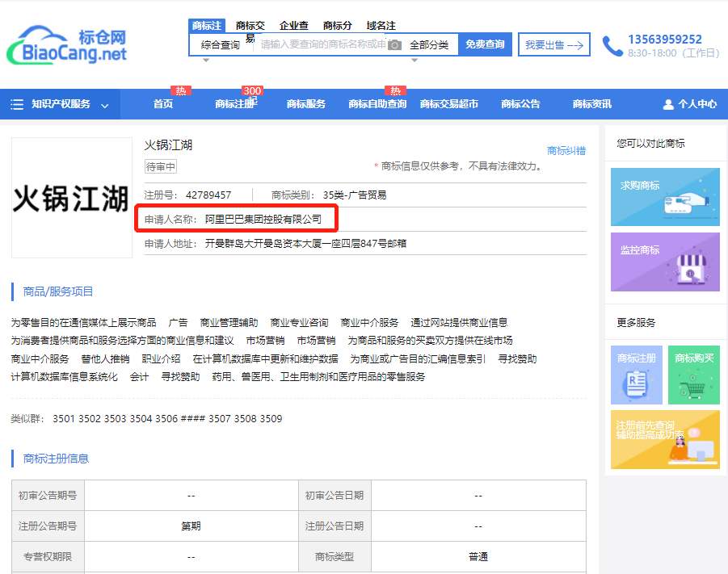Click the 计算机数据库信息系统化 service item
The width and height of the screenshot is (728, 574).
coord(64,377)
